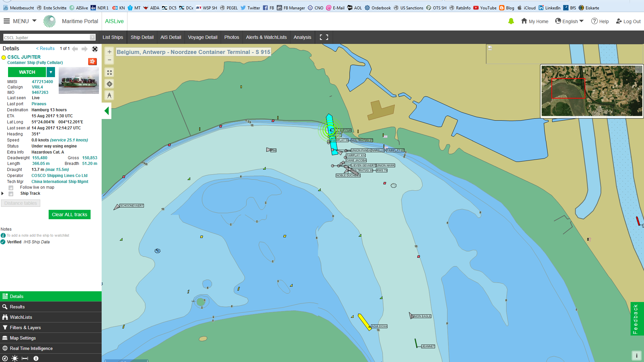Open the notification bell
Image resolution: width=644 pixels, height=362 pixels.
pos(511,21)
